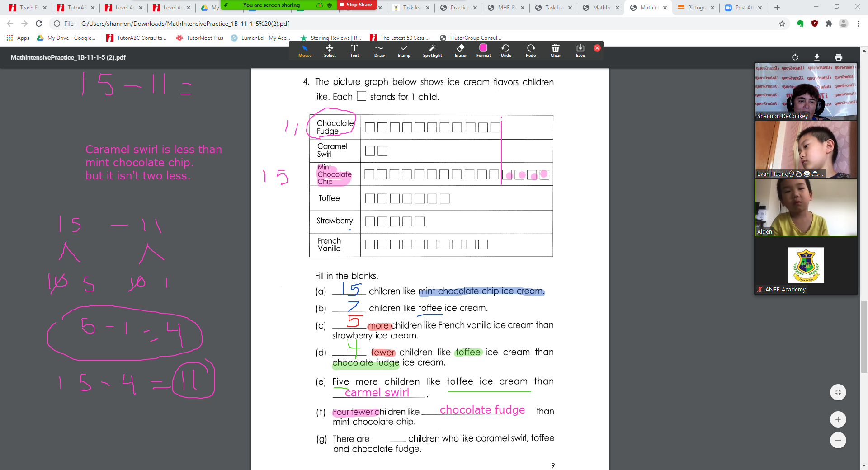Screen dimensions: 868x470
Task: Open the TutorABC Consulta bookmark
Action: click(137, 38)
